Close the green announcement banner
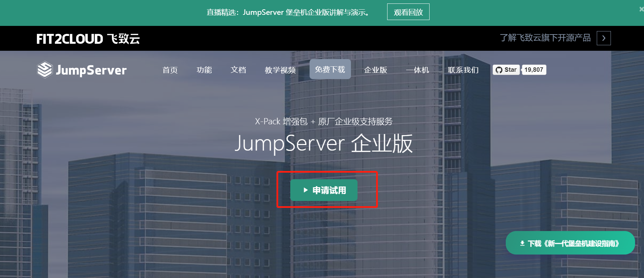The image size is (644, 278). (641, 9)
